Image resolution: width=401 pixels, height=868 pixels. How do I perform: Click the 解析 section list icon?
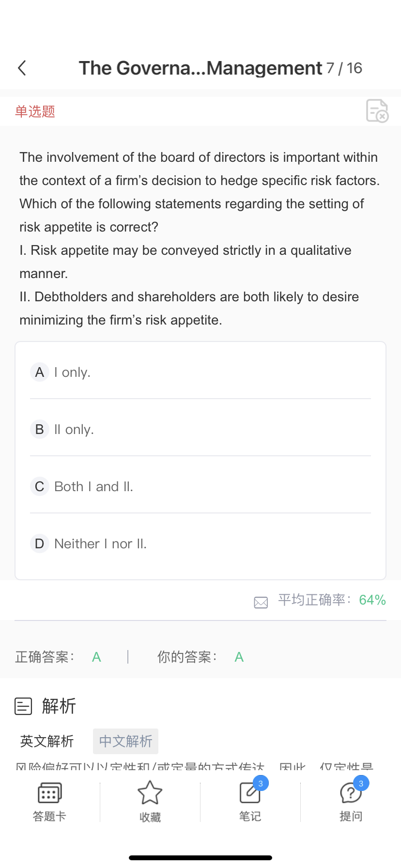pyautogui.click(x=23, y=706)
